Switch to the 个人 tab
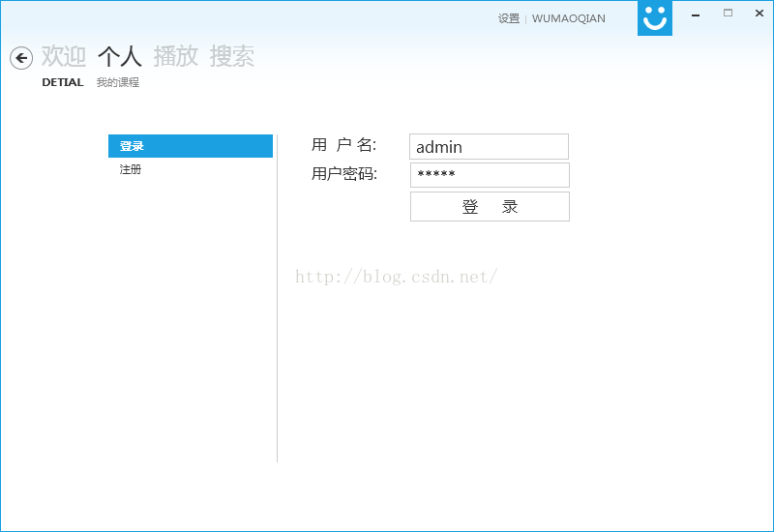The image size is (774, 532). point(120,56)
